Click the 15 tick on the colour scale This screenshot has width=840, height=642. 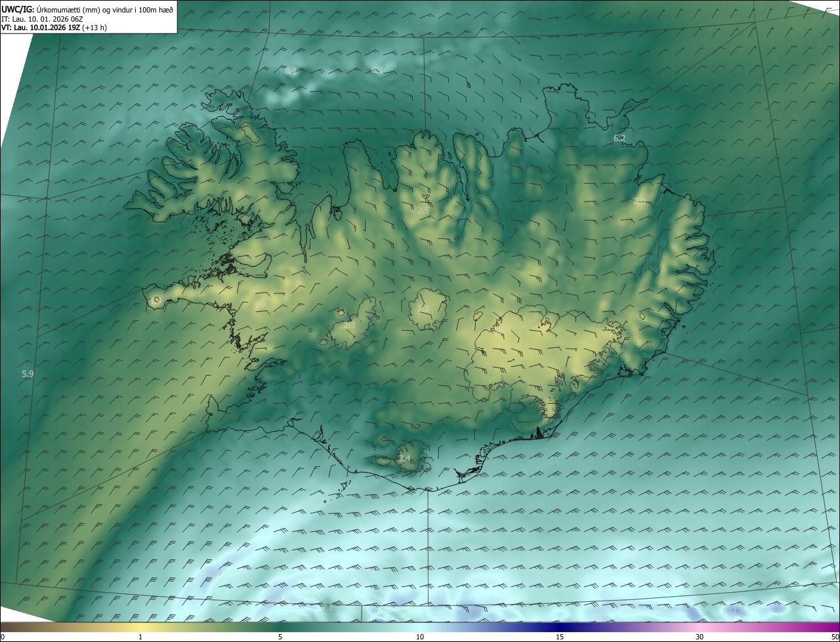click(560, 637)
